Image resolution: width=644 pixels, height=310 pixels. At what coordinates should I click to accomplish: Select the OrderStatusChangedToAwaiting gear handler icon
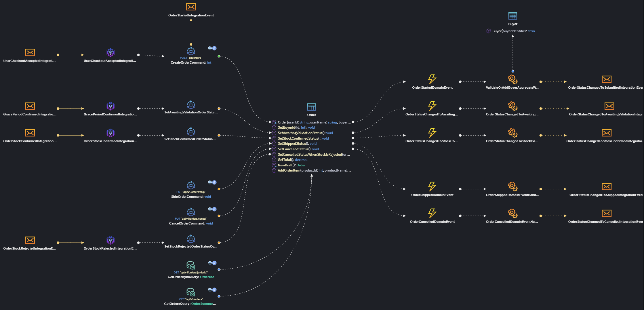tap(512, 106)
